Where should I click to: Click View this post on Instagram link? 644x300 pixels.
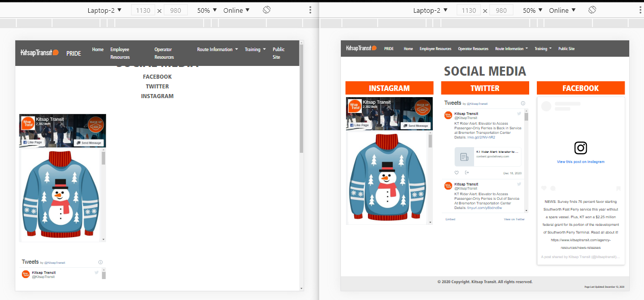580,162
